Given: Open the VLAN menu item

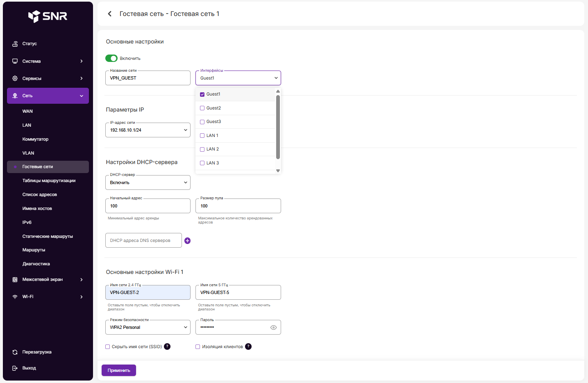Looking at the screenshot, I should [28, 153].
